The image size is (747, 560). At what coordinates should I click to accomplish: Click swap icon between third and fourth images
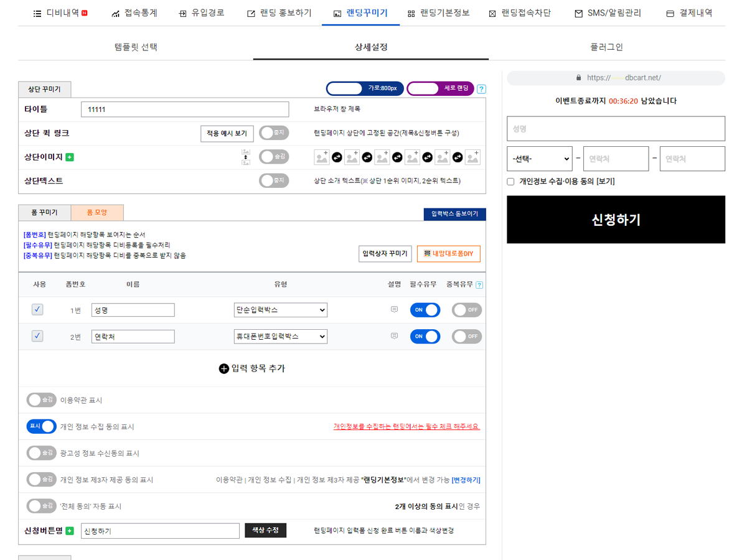pyautogui.click(x=397, y=157)
